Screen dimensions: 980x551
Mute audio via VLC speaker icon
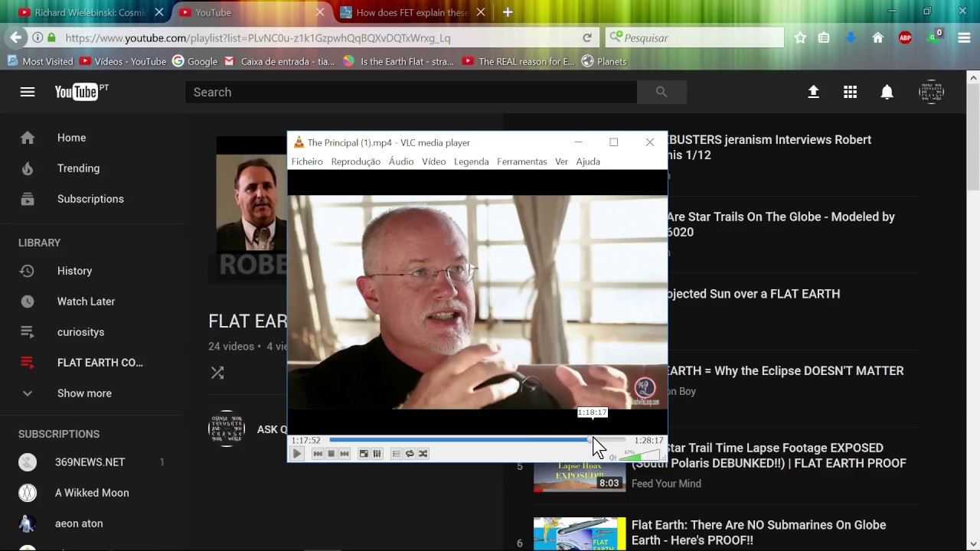point(612,457)
